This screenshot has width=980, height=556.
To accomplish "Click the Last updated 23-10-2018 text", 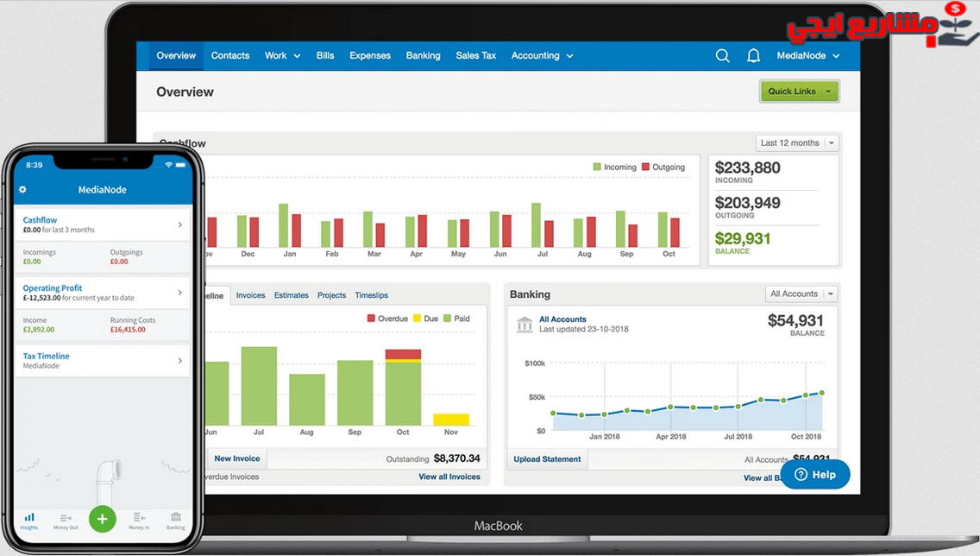I will [584, 329].
